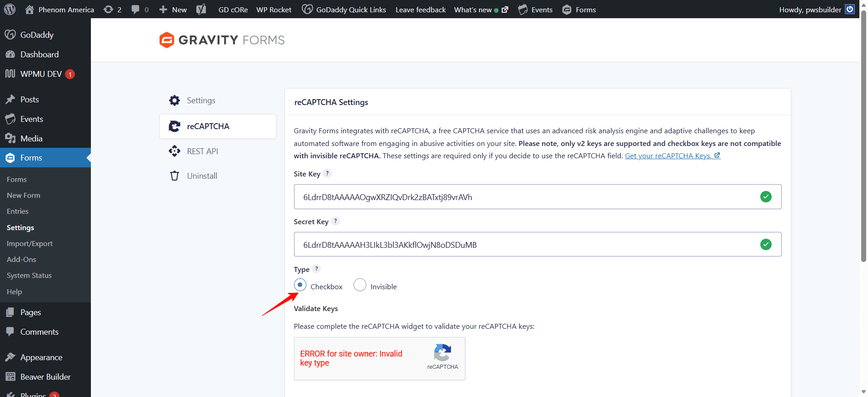Image resolution: width=868 pixels, height=397 pixels.
Task: Click the reCAPTCHA tab icon
Action: pos(175,126)
